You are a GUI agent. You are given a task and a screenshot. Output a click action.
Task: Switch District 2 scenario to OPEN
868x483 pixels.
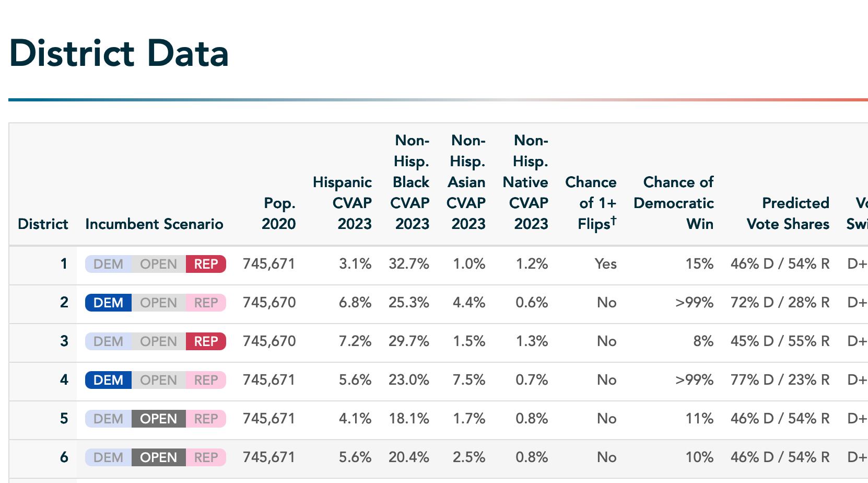tap(158, 303)
